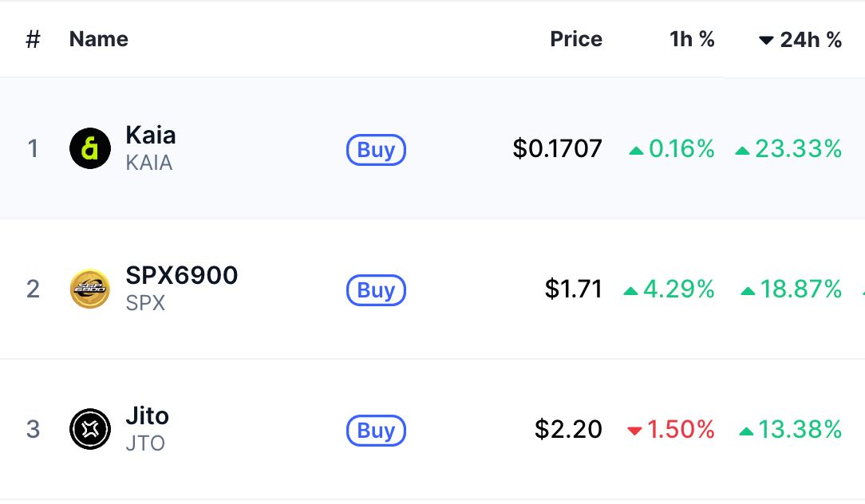Sort by the Name column header

pyautogui.click(x=99, y=39)
